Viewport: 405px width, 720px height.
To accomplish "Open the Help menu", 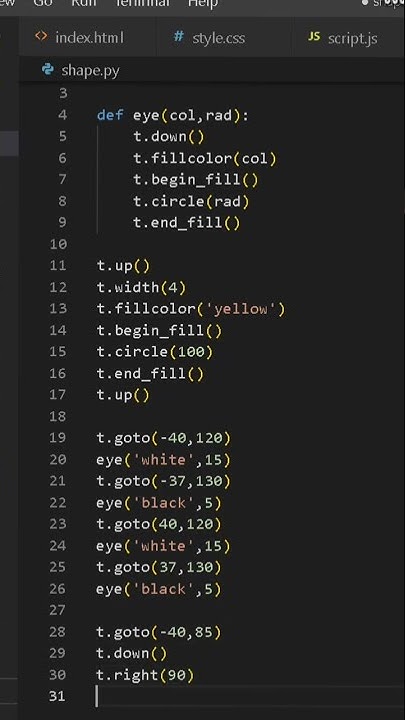I will coord(202,3).
